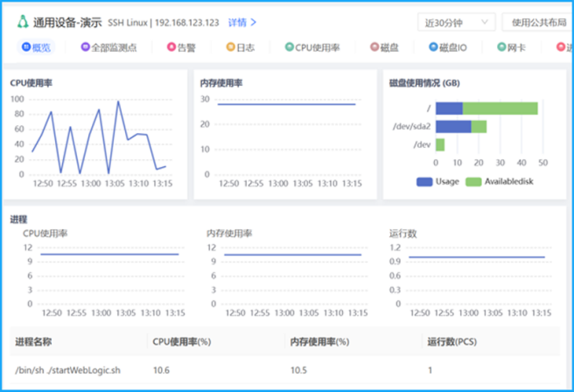Click the chevron next to 详情
This screenshot has width=574, height=392.
pos(254,23)
